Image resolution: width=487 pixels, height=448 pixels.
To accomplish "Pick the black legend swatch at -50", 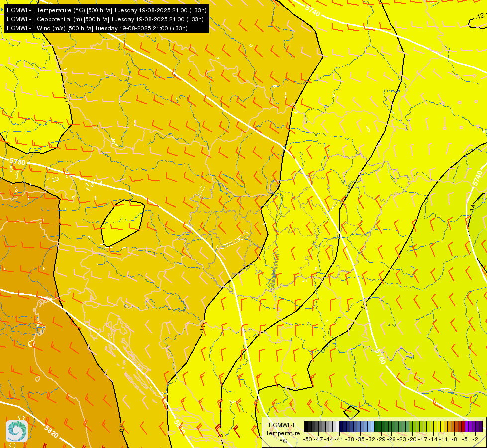I will point(306,426).
